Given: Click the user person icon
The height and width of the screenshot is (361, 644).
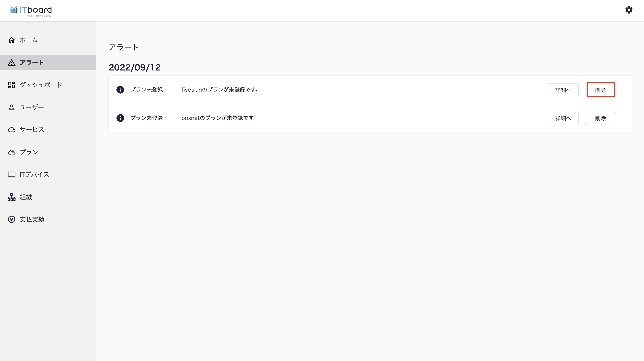Looking at the screenshot, I should tap(12, 107).
